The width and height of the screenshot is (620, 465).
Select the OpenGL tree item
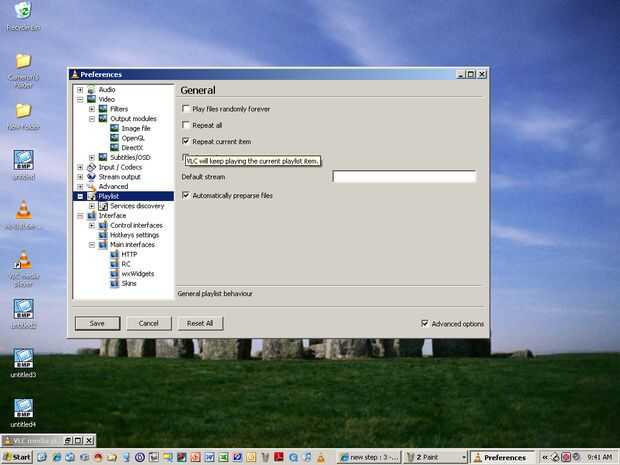tap(133, 138)
